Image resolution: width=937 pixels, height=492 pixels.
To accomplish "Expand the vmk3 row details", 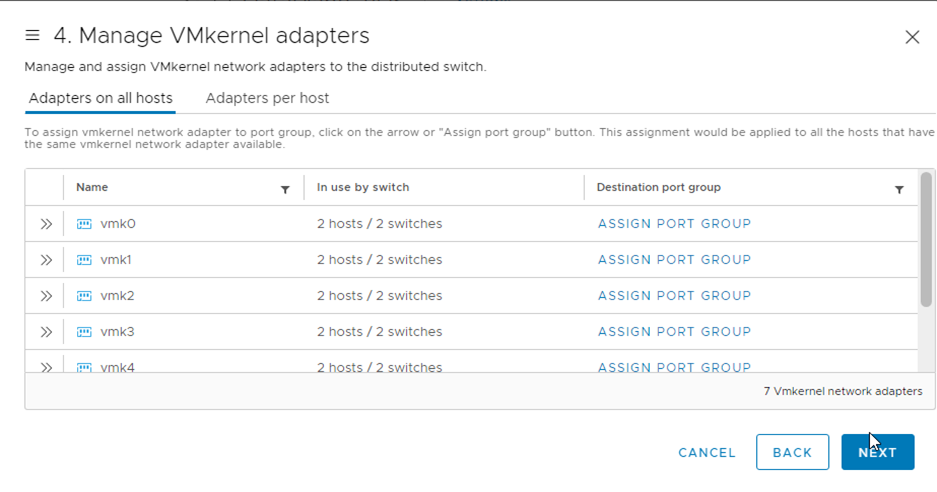I will coord(45,332).
